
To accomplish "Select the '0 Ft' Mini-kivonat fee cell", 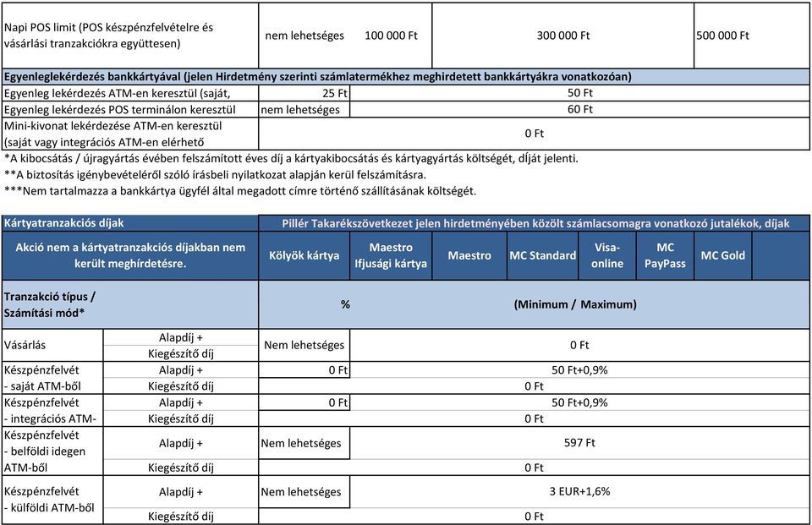I will pyautogui.click(x=534, y=133).
